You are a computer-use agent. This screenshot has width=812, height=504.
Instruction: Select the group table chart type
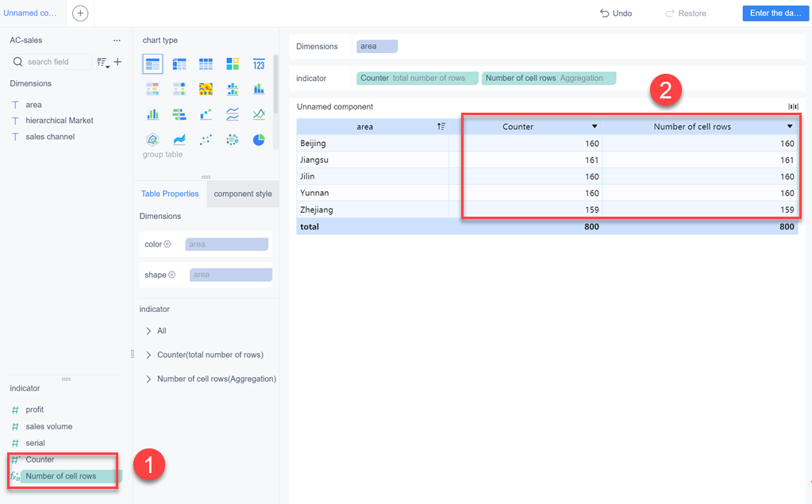pos(152,140)
